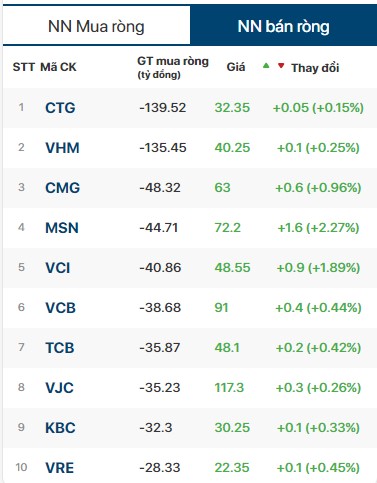This screenshot has width=377, height=483.
Task: Open TCB stock ticker link
Action: [x=60, y=348]
